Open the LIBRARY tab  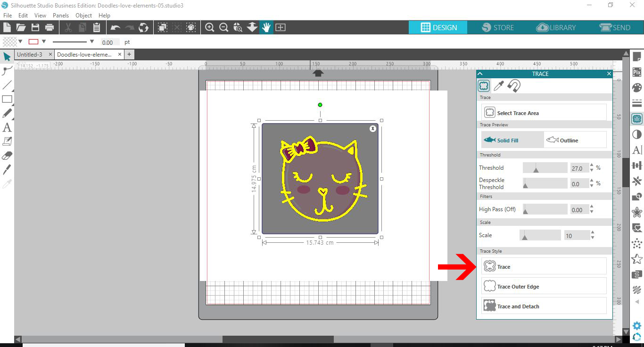click(x=556, y=27)
